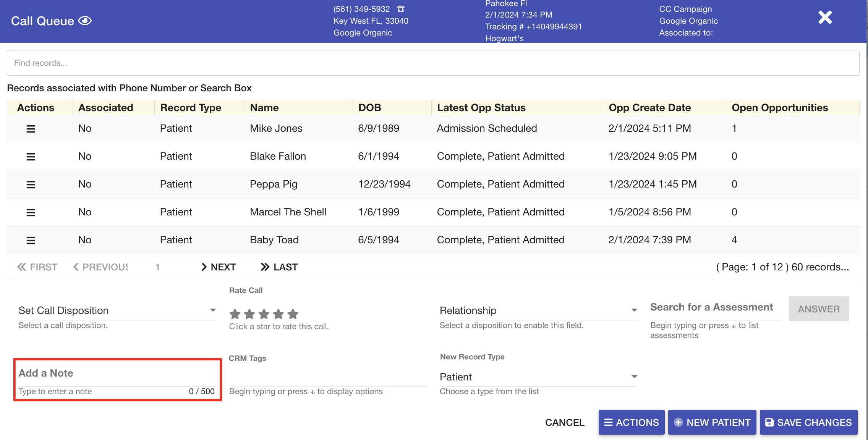
Task: Open actions menu for Mike Jones
Action: coord(31,129)
